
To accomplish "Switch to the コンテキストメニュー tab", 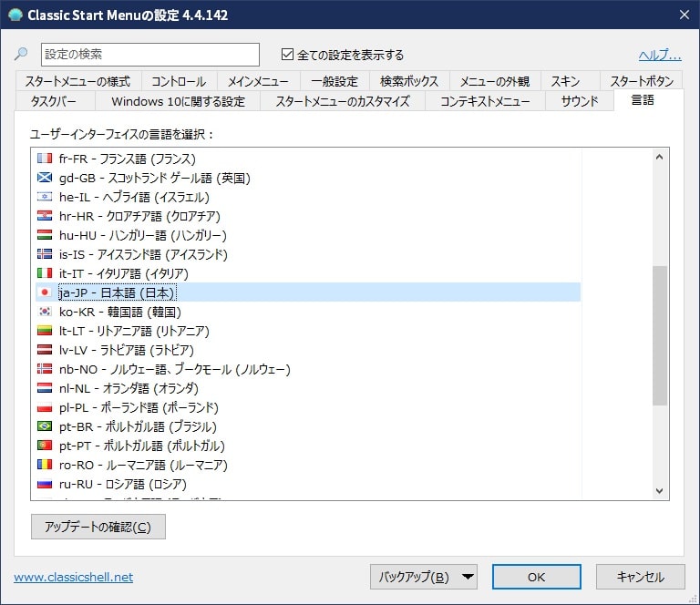I will pos(485,101).
